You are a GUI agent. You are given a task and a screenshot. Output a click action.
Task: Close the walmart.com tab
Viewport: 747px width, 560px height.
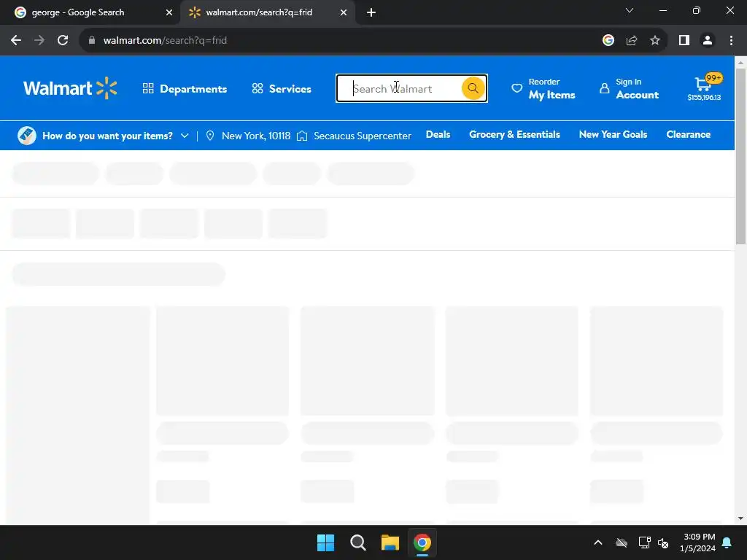[x=344, y=12]
